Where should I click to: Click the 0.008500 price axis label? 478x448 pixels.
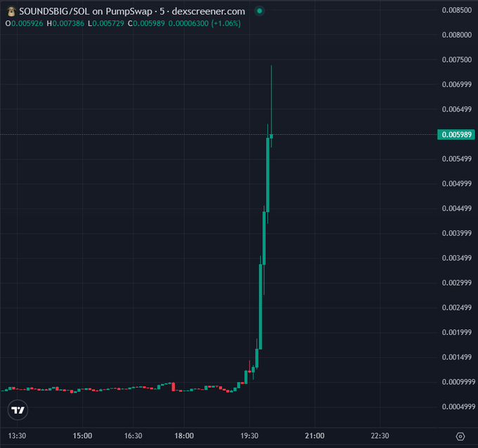pyautogui.click(x=457, y=10)
